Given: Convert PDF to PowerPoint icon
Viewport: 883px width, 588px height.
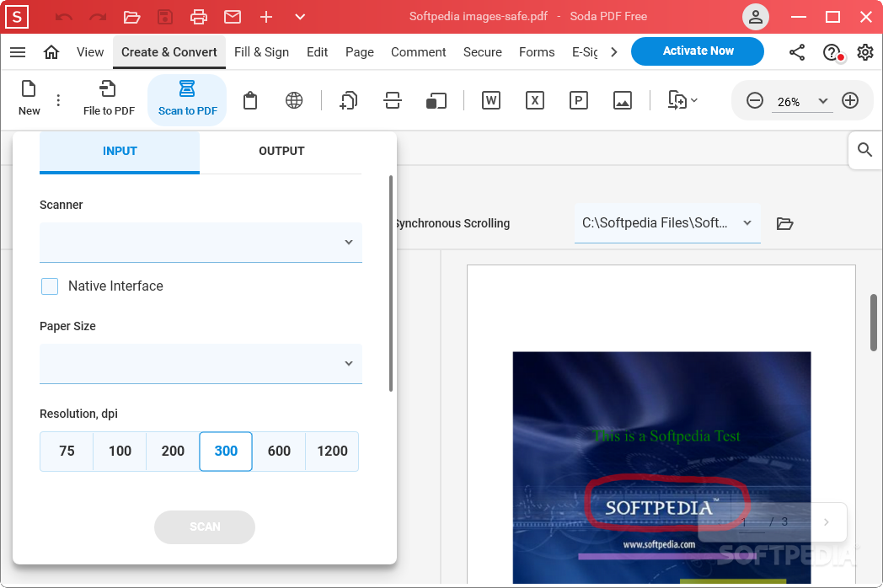Looking at the screenshot, I should coord(578,101).
